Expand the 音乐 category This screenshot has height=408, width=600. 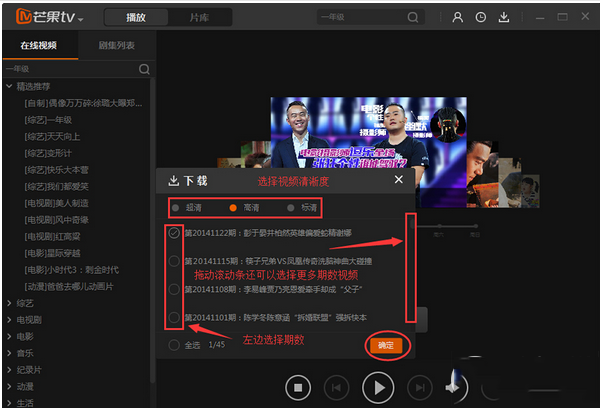click(x=9, y=353)
